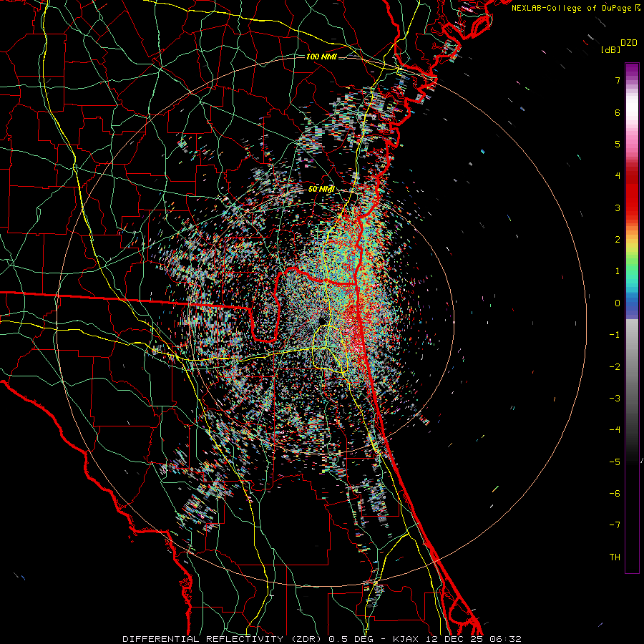Click the TH threshold label

[x=615, y=557]
